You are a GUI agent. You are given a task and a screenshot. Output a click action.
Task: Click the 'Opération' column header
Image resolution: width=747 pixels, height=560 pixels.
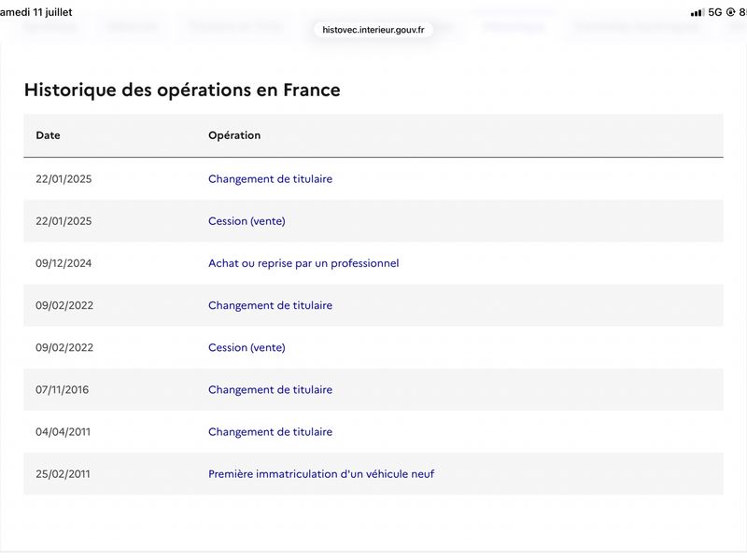[x=234, y=135]
